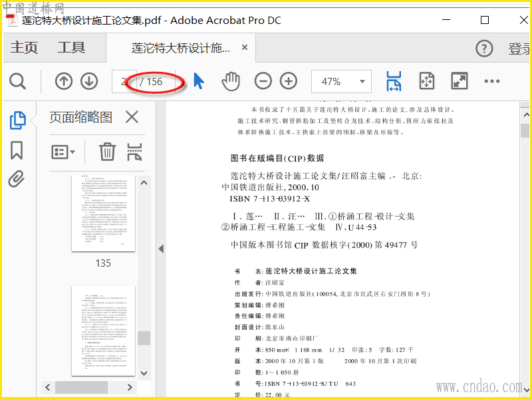The width and height of the screenshot is (532, 399).
Task: Select the fit one full page icon
Action: pyautogui.click(x=427, y=81)
